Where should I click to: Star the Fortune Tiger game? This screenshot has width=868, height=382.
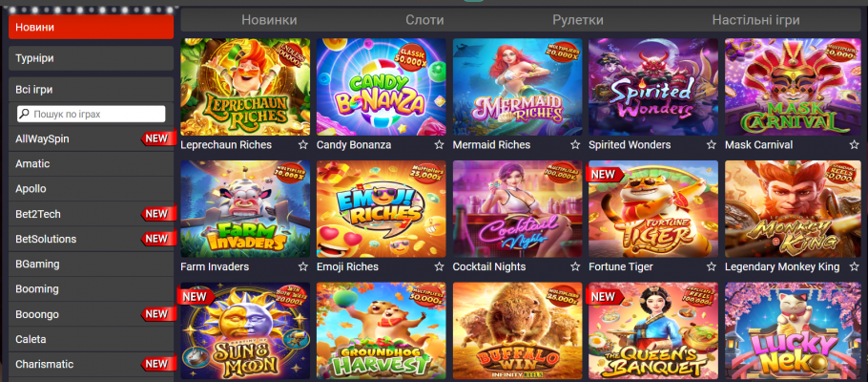pyautogui.click(x=712, y=266)
